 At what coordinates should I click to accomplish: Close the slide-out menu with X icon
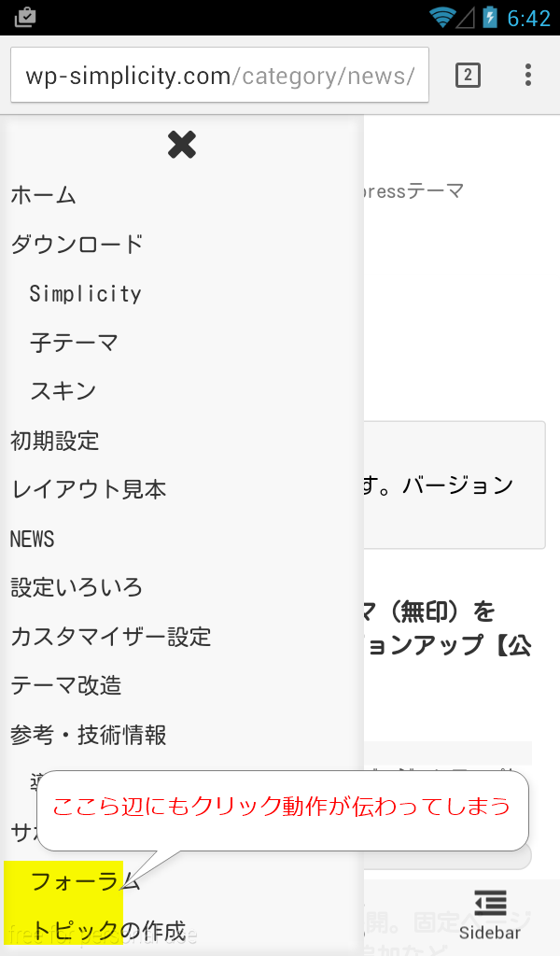182,144
